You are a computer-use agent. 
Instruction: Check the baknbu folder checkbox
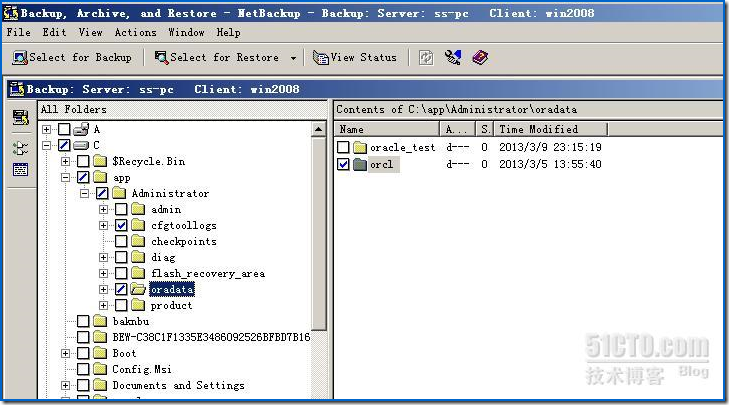83,321
